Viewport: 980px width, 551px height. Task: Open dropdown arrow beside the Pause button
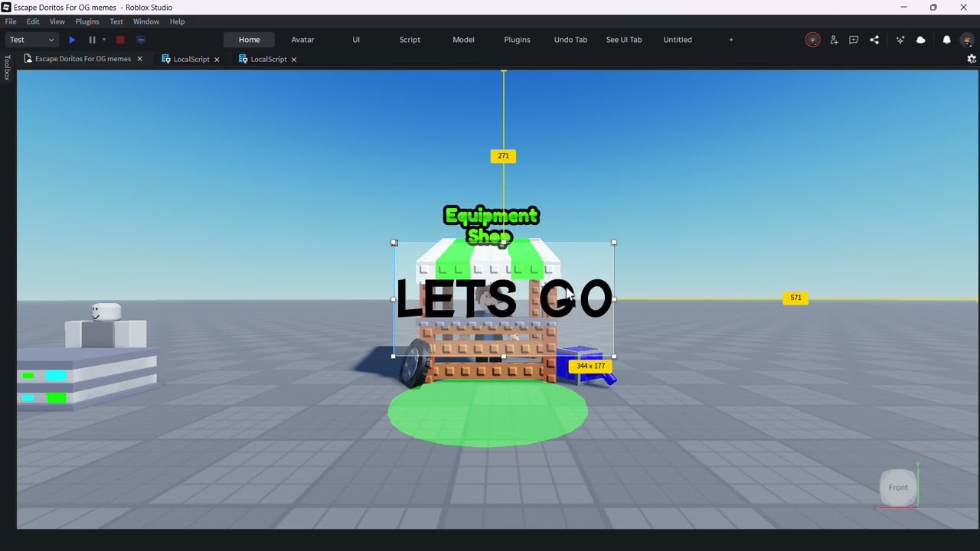[x=104, y=40]
